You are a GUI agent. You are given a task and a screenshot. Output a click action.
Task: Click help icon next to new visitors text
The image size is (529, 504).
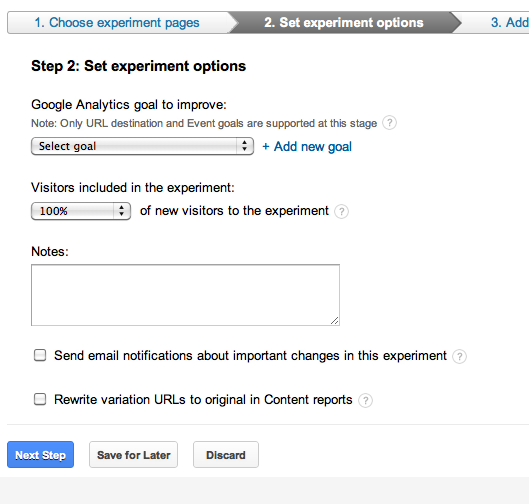341,212
